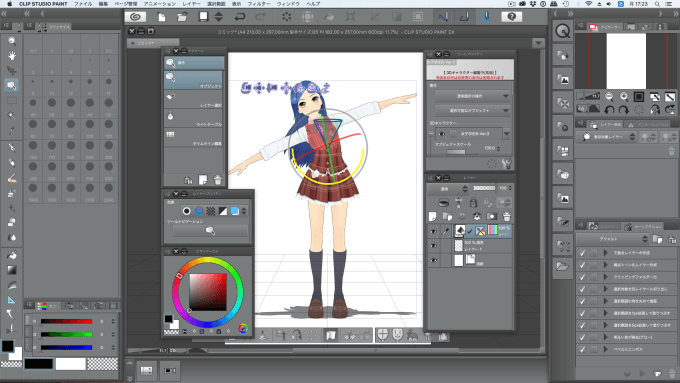Viewport: 680px width, 383px height.
Task: Toggle paper layer visibility eye
Action: [433, 260]
